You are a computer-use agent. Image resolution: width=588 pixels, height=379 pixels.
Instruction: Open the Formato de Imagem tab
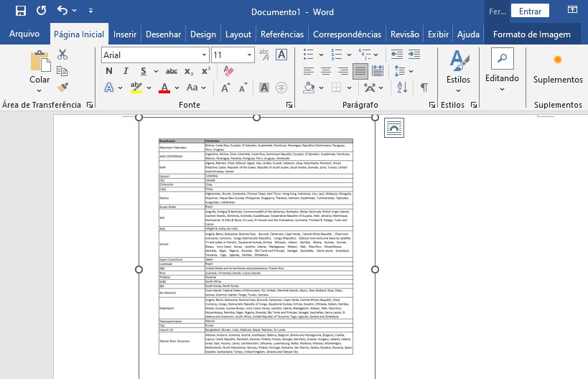click(531, 34)
